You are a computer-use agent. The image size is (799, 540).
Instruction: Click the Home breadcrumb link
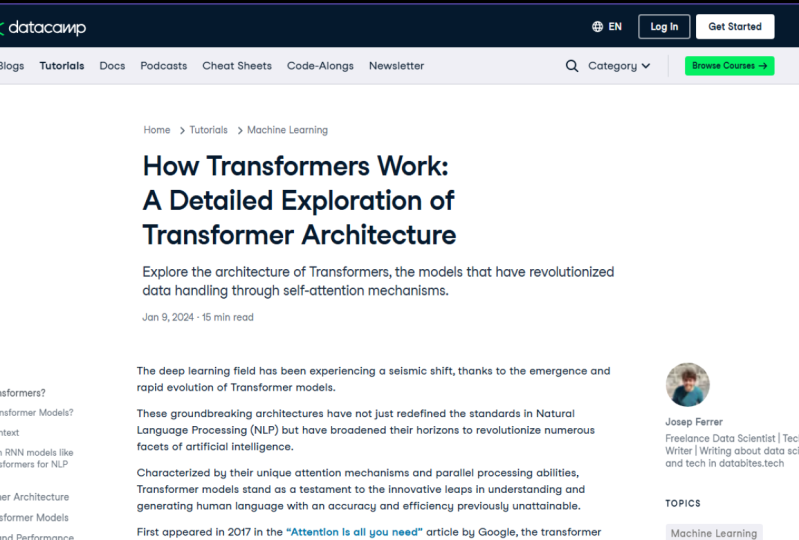[x=156, y=130]
